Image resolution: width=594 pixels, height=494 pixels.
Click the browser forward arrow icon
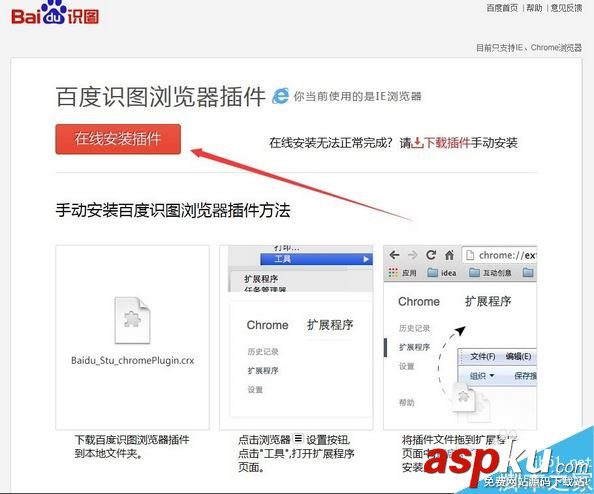tap(413, 255)
